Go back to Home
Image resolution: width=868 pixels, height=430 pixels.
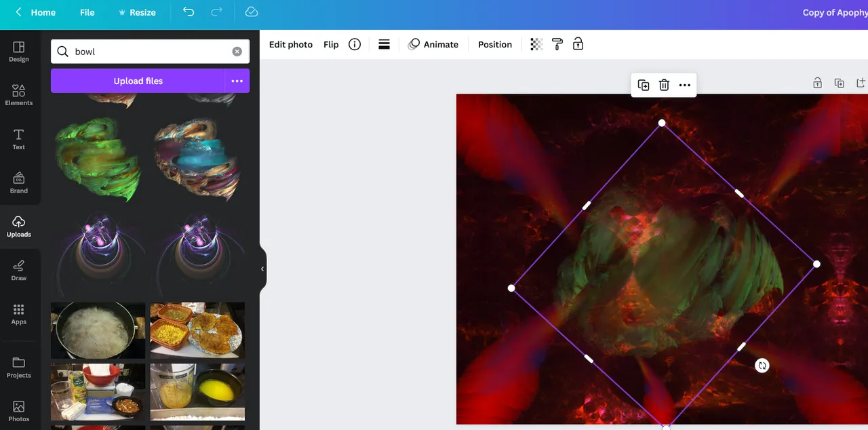point(35,12)
